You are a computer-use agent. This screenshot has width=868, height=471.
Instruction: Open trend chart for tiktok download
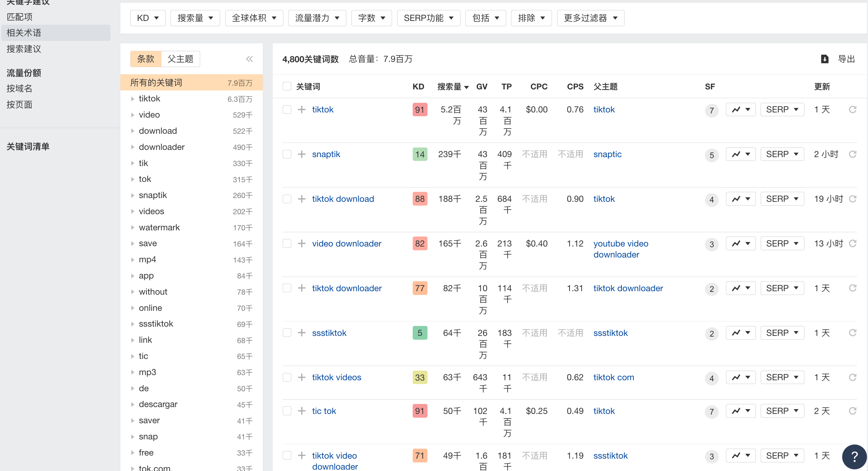[740, 199]
